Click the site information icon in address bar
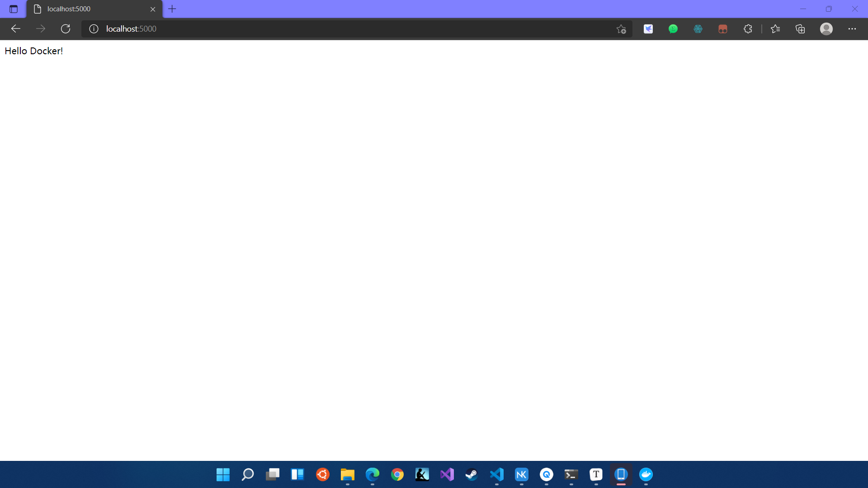868x488 pixels. 94,29
